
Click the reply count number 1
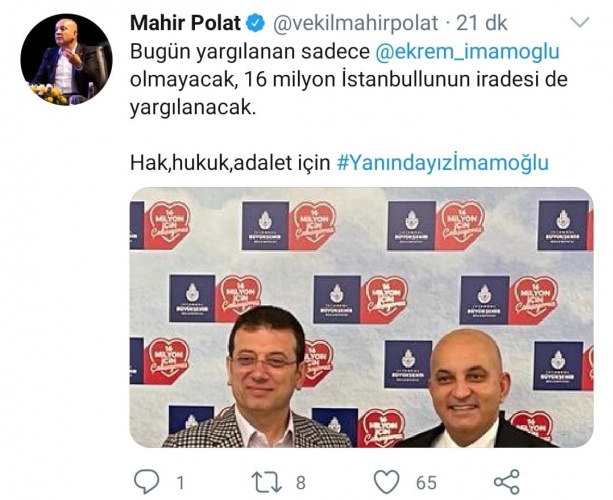pos(180,483)
